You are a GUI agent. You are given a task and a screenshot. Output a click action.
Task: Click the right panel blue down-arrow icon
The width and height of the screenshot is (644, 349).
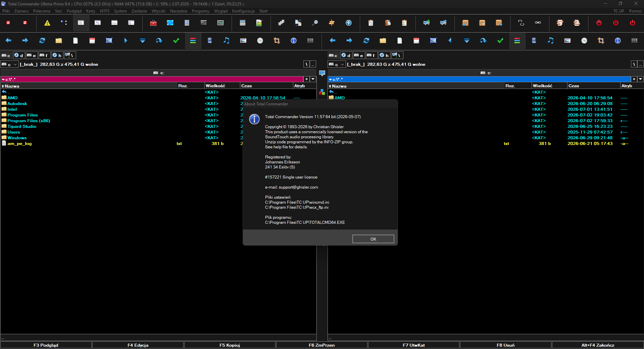point(467,41)
